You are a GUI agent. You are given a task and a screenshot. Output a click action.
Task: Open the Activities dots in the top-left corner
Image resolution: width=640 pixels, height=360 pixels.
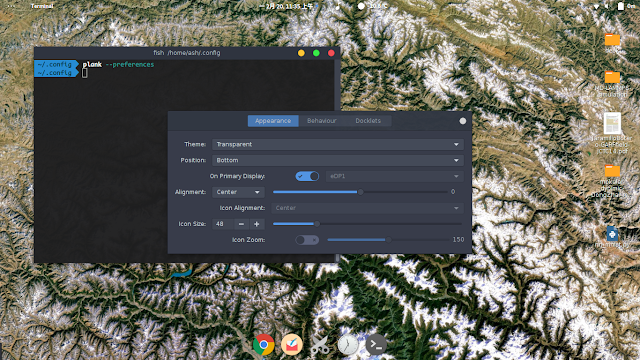pyautogui.click(x=11, y=6)
